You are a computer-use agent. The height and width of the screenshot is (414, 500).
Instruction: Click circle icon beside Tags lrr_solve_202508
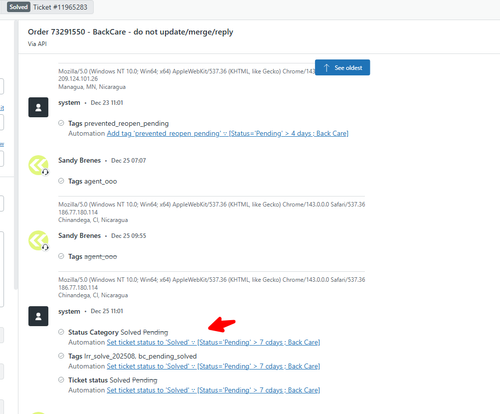61,356
